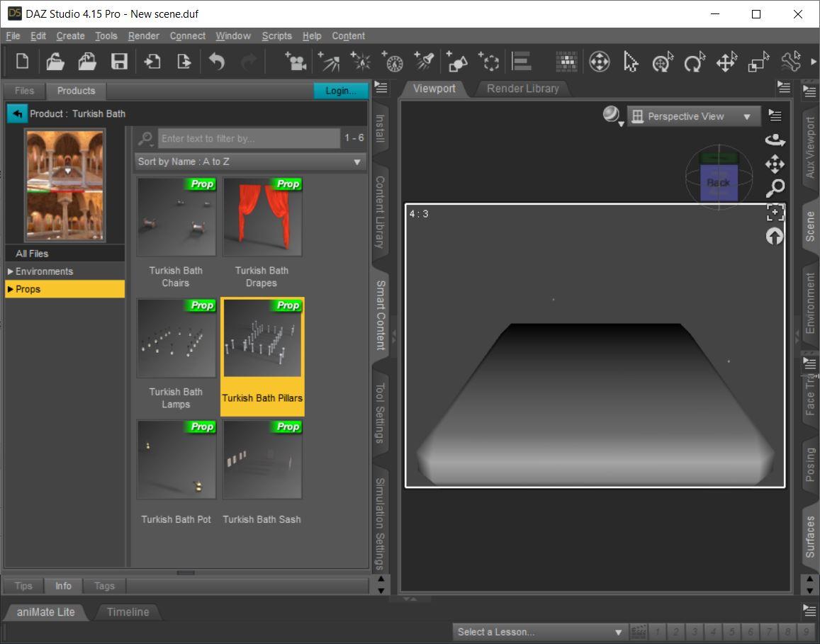Select the Rotate tool

pos(695,62)
